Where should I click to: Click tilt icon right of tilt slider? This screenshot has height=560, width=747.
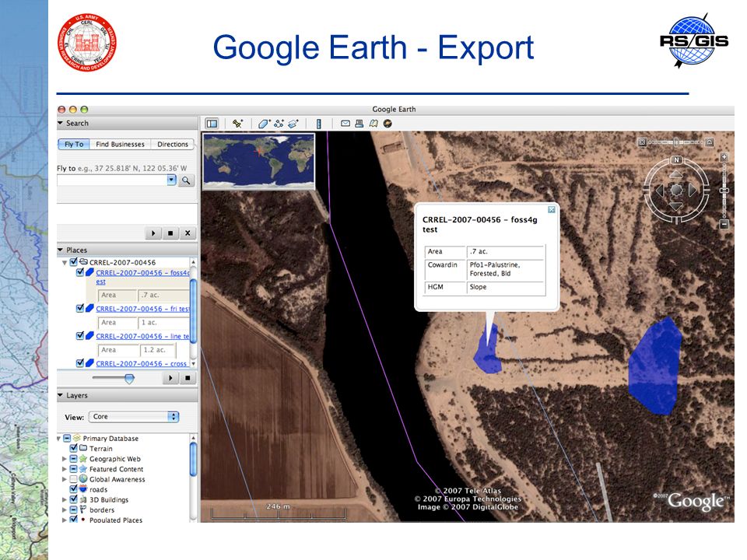point(710,142)
